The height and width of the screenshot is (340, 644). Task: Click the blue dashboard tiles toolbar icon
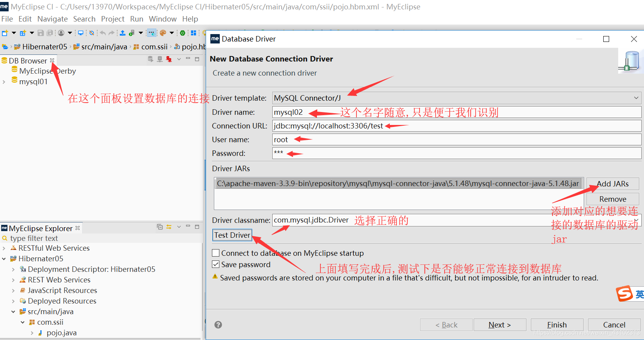point(194,33)
